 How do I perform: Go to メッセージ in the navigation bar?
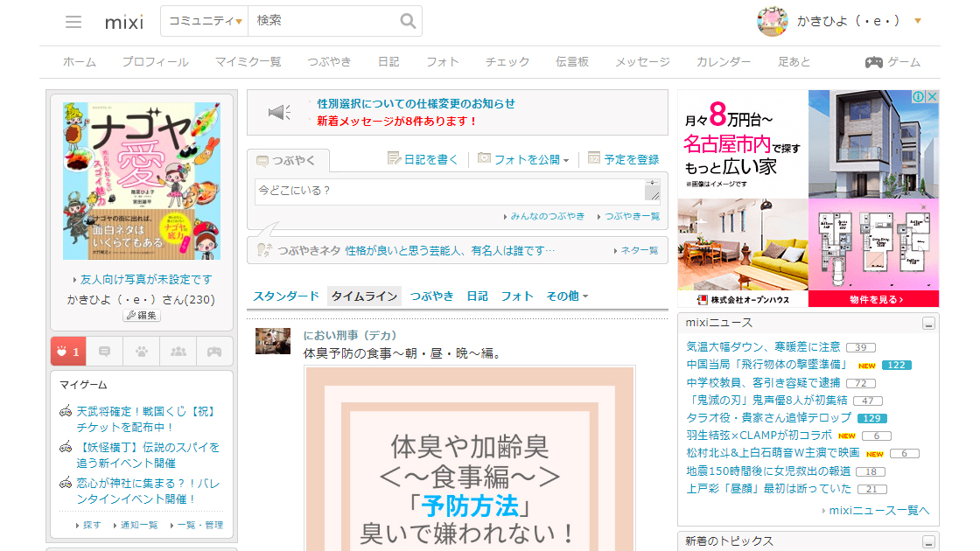tap(641, 62)
